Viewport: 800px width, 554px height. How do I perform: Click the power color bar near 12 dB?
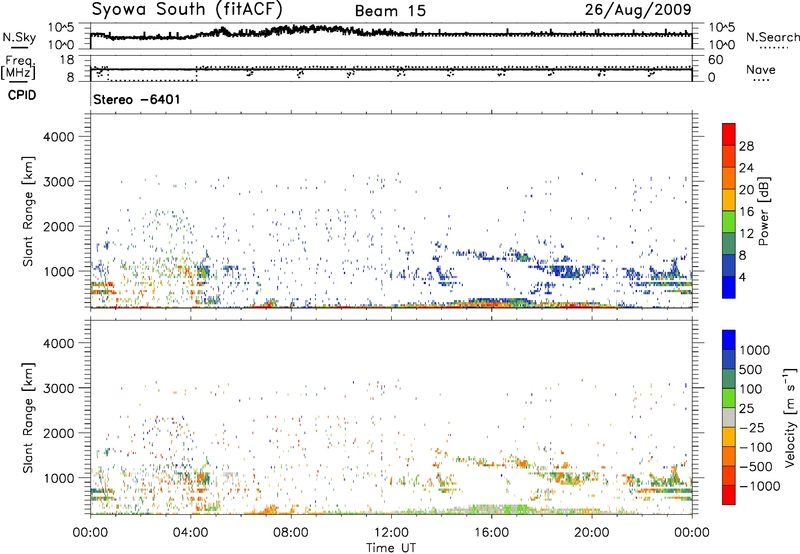[x=729, y=233]
